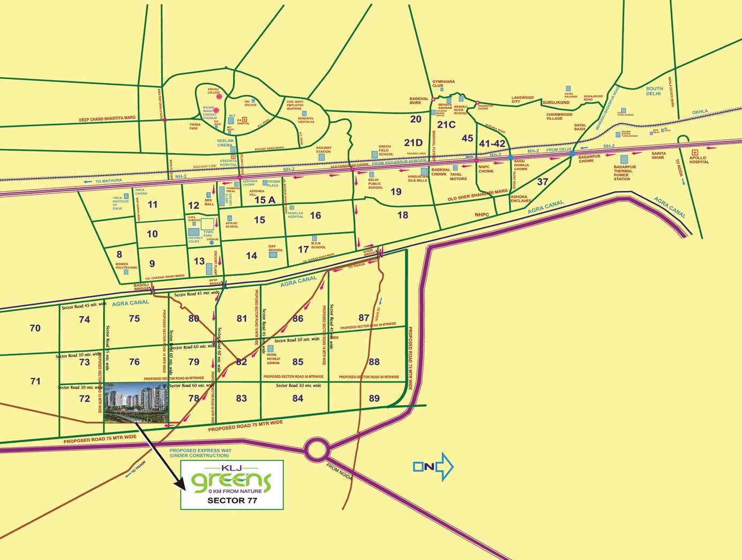Click the sector 15 A label

point(265,200)
